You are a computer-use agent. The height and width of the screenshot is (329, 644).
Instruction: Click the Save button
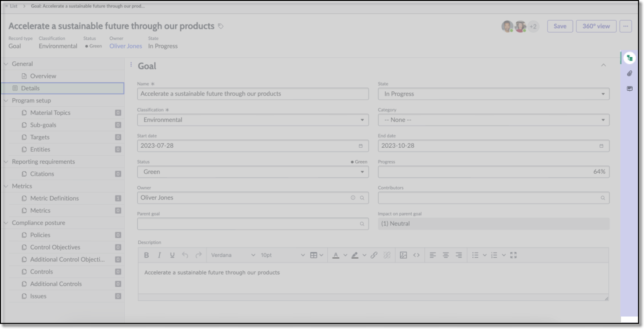pyautogui.click(x=559, y=26)
